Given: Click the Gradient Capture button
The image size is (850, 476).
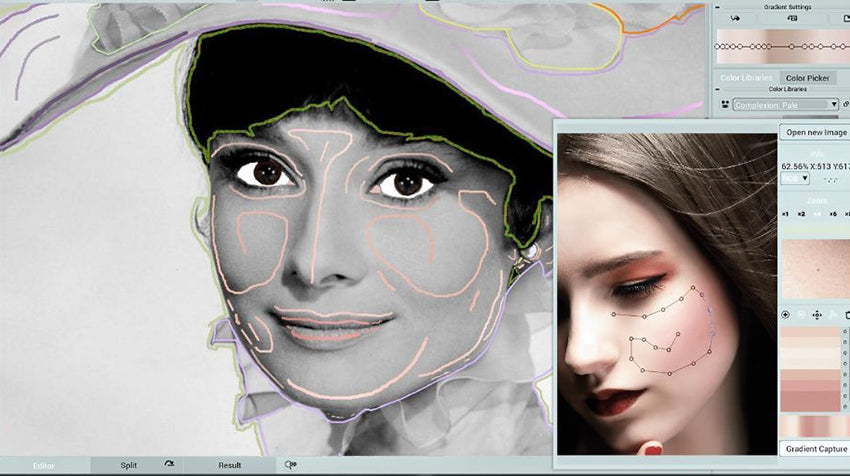Looking at the screenshot, I should pos(814,448).
